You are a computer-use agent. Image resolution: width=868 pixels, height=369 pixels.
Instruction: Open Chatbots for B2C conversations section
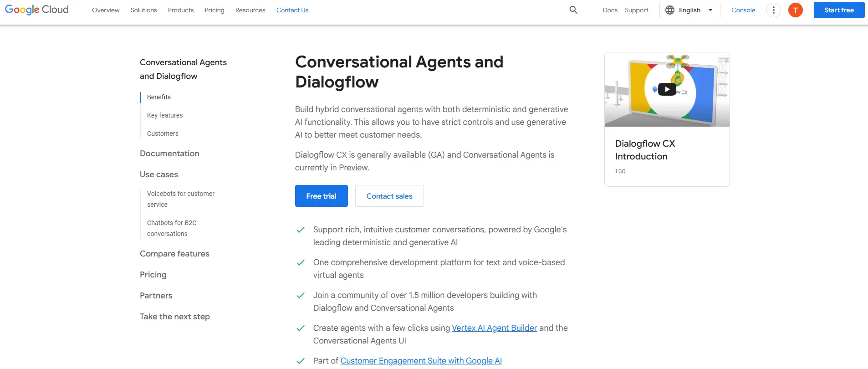click(172, 228)
